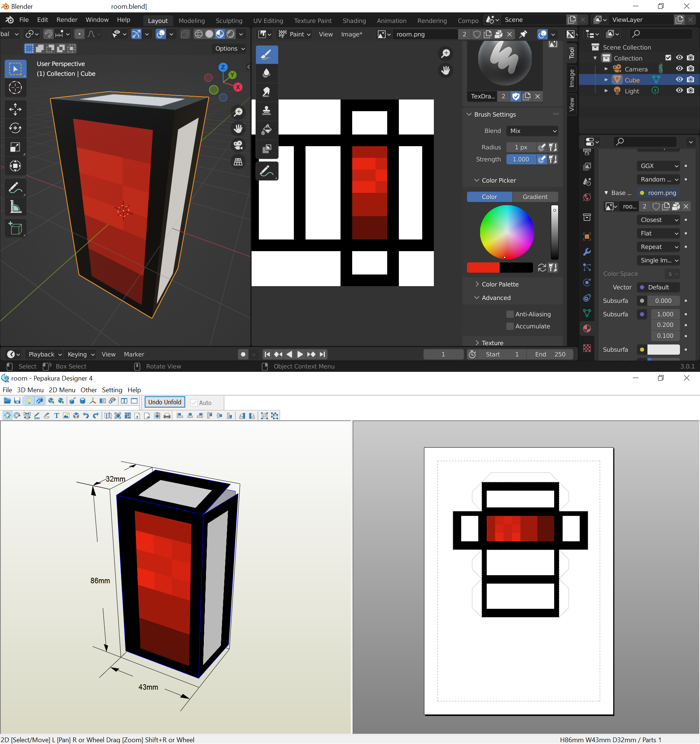The width and height of the screenshot is (700, 744).
Task: Open the Blend mode Mix dropdown
Action: click(x=532, y=131)
